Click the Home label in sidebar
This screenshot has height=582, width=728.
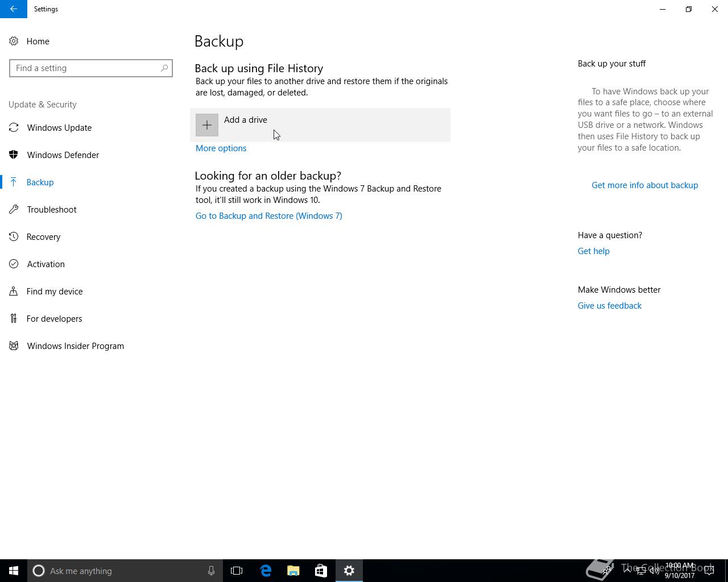(x=38, y=41)
